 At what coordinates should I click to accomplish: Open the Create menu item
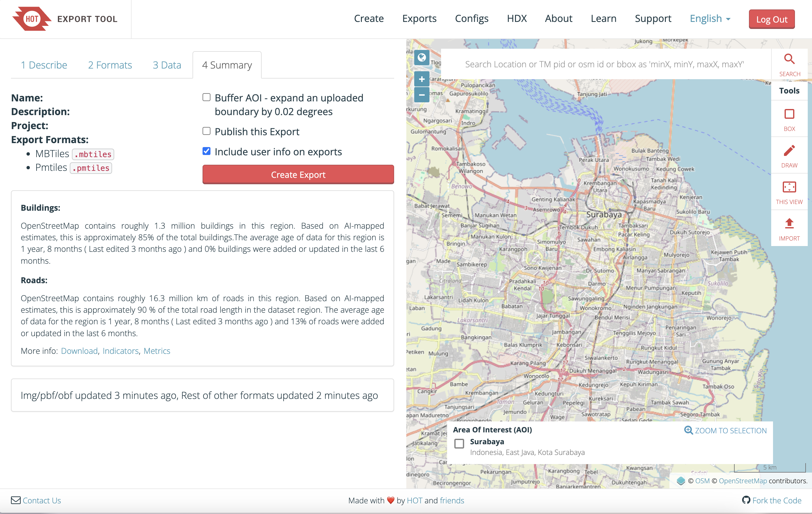pos(369,19)
